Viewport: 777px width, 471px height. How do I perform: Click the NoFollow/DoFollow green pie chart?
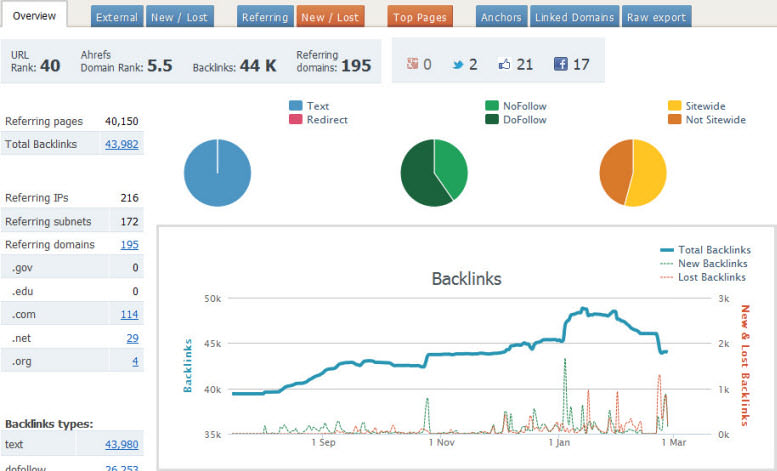coord(434,172)
